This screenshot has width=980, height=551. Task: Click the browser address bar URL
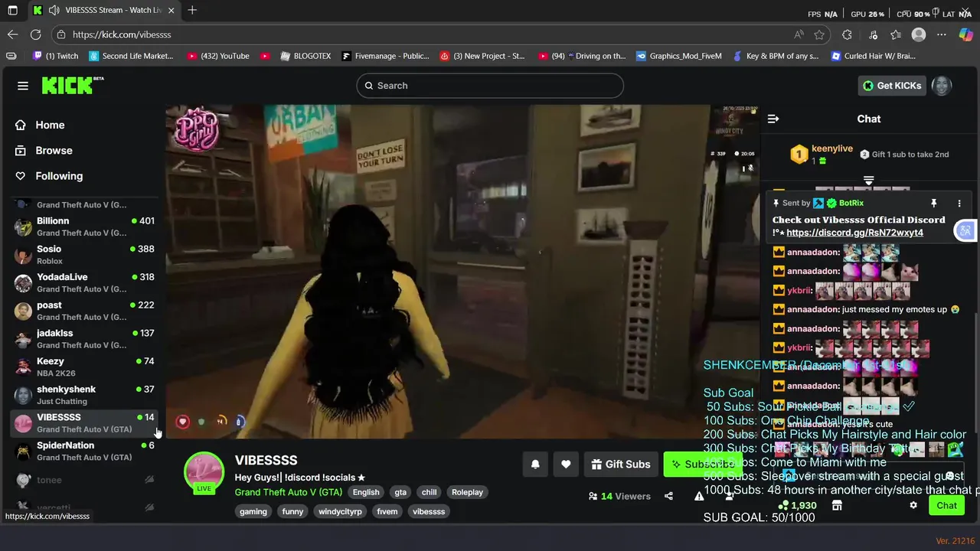tap(122, 34)
